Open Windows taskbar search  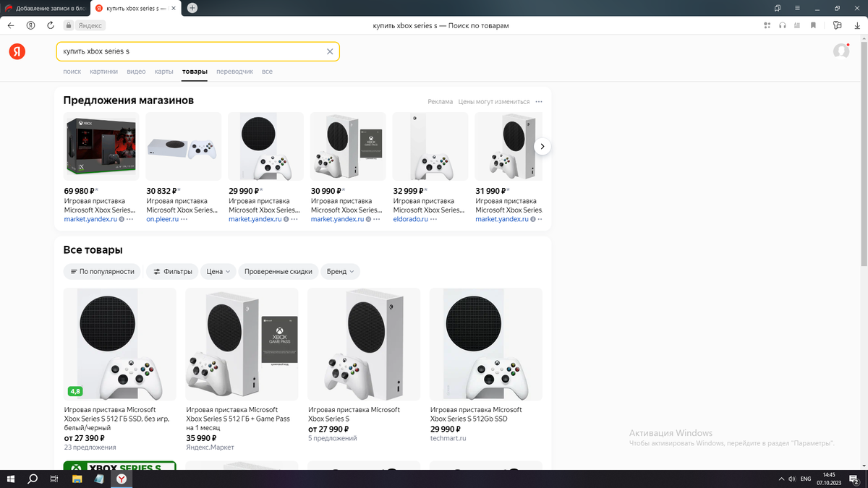tap(33, 479)
